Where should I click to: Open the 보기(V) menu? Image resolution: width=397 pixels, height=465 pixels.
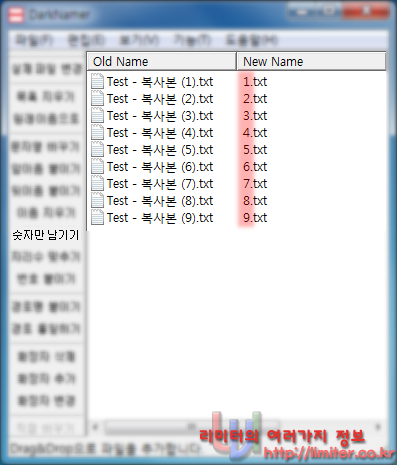[x=139, y=40]
